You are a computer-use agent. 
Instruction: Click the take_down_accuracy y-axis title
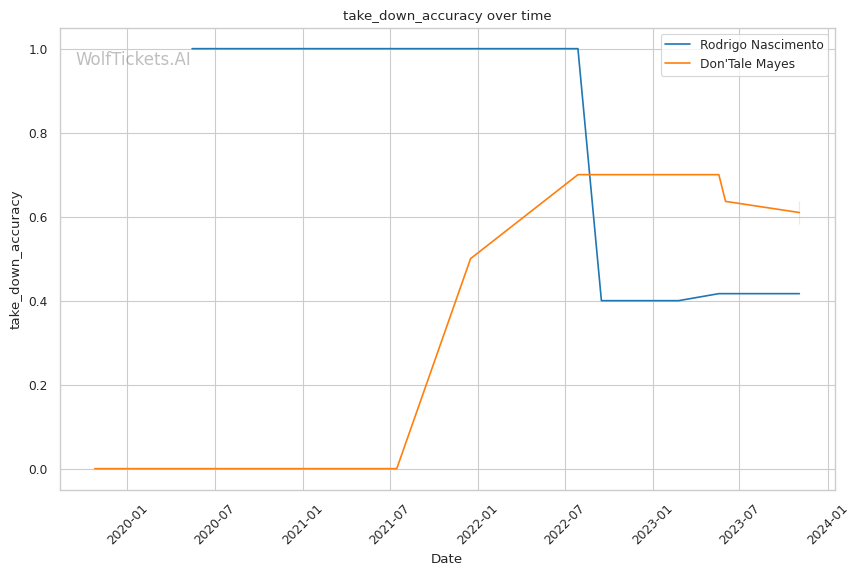(x=16, y=259)
